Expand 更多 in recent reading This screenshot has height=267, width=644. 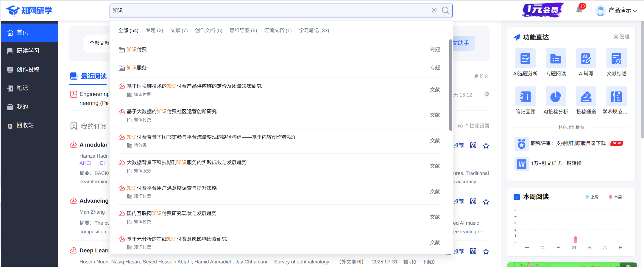pyautogui.click(x=481, y=76)
